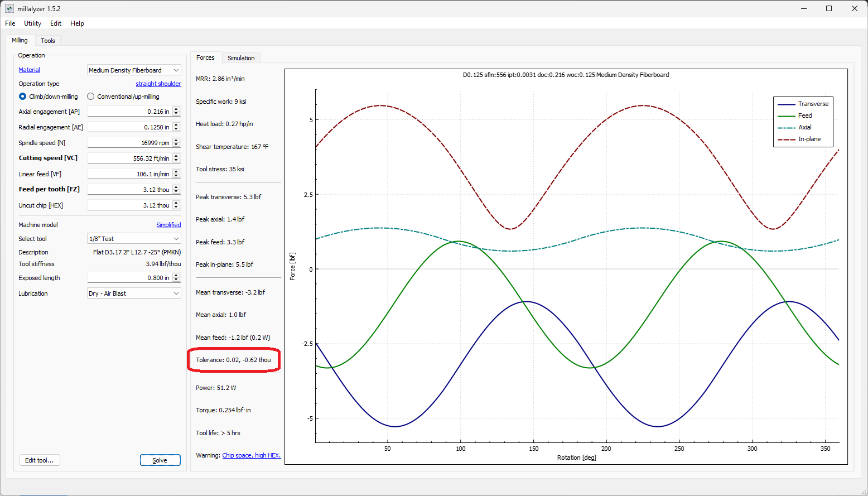Screen dimensions: 868x496
Task: Open the Lubrication dropdown
Action: [134, 293]
